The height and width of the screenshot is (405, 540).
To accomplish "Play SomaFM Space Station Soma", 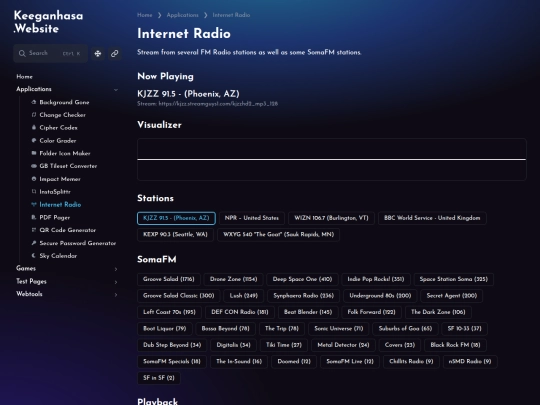I will click(454, 279).
